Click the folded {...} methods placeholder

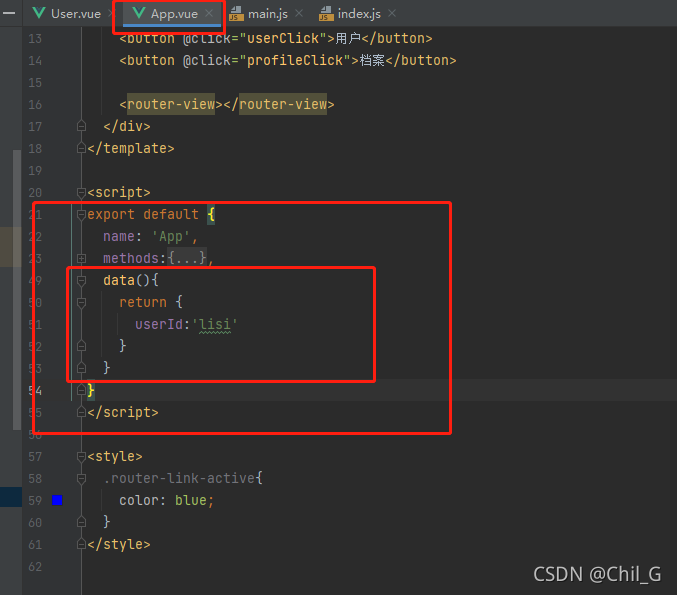(187, 258)
